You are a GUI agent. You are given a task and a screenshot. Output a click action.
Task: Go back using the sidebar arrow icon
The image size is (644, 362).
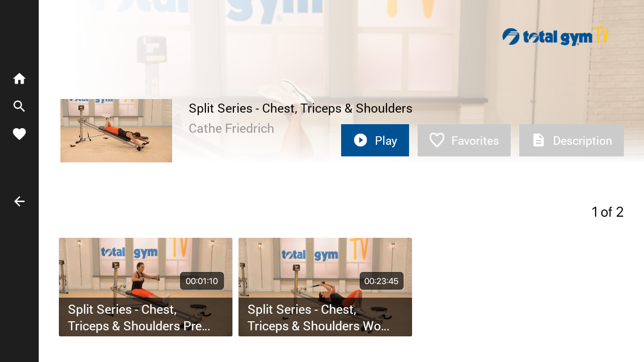pos(19,201)
